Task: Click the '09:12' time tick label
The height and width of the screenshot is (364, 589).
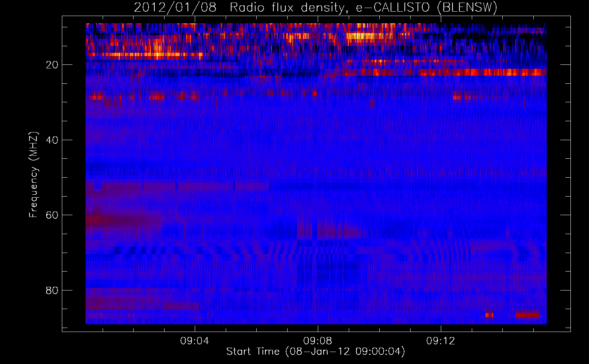Action: (x=441, y=341)
